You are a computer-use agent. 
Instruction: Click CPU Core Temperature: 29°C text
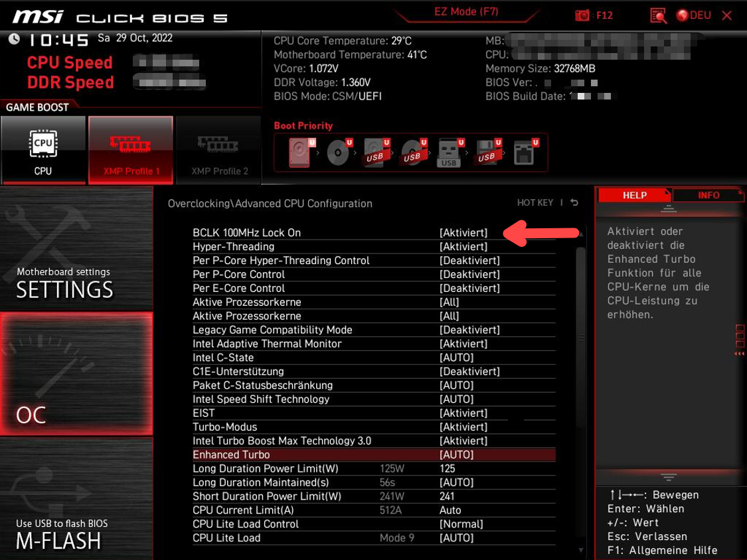pos(343,41)
